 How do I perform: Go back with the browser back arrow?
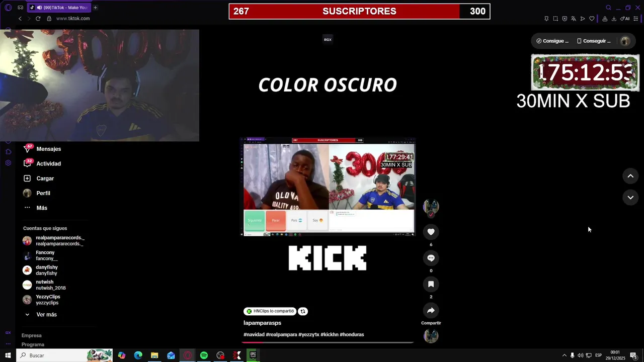20,19
